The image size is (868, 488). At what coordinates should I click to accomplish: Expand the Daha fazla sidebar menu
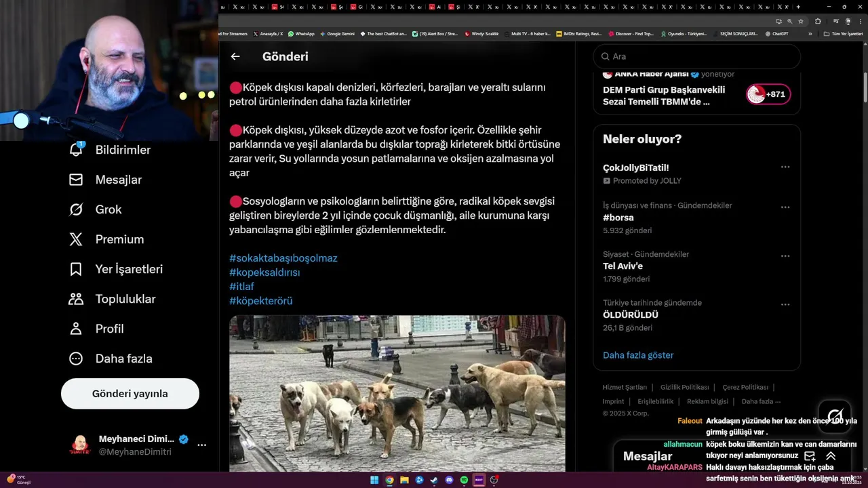[x=111, y=359]
